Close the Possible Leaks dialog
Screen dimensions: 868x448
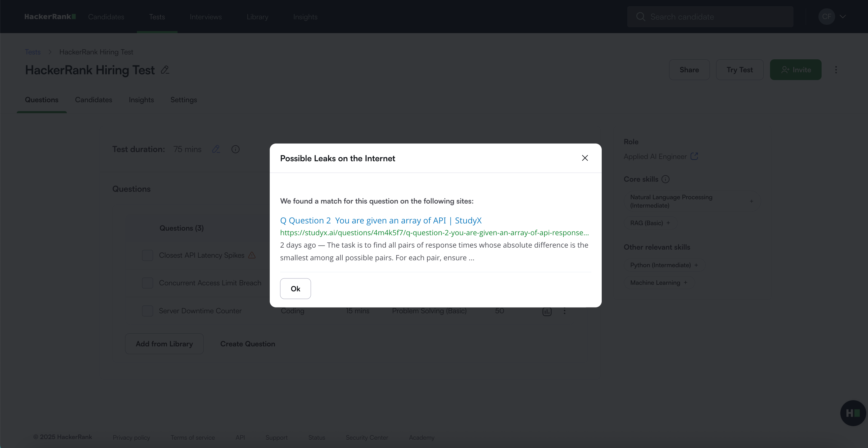pos(585,158)
